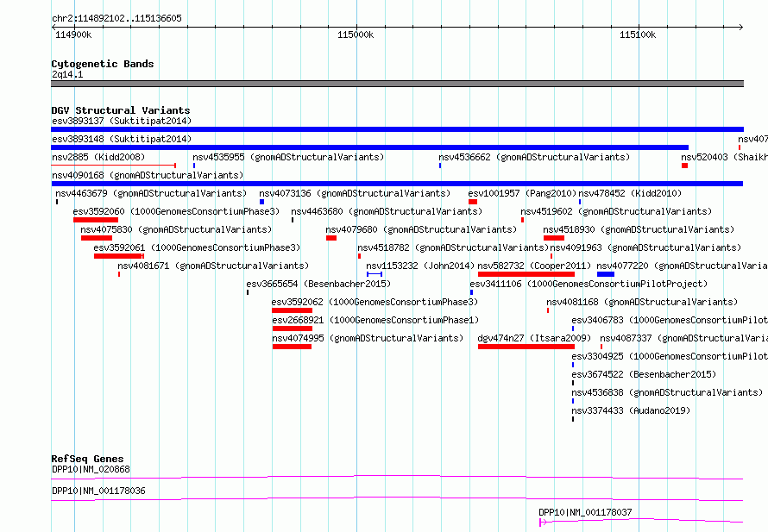The image size is (768, 532).
Task: Select DPP10|NM_001178037 gene label
Action: [585, 512]
